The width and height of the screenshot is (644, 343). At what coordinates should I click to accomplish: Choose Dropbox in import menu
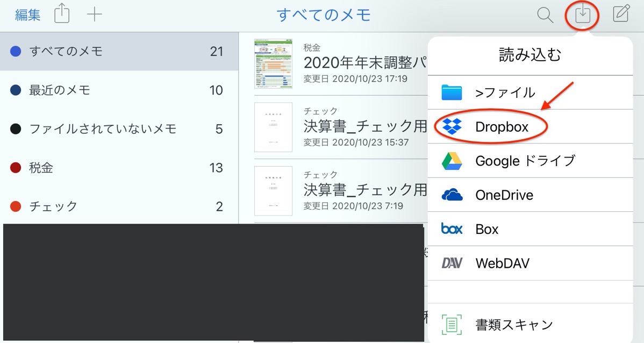530,126
